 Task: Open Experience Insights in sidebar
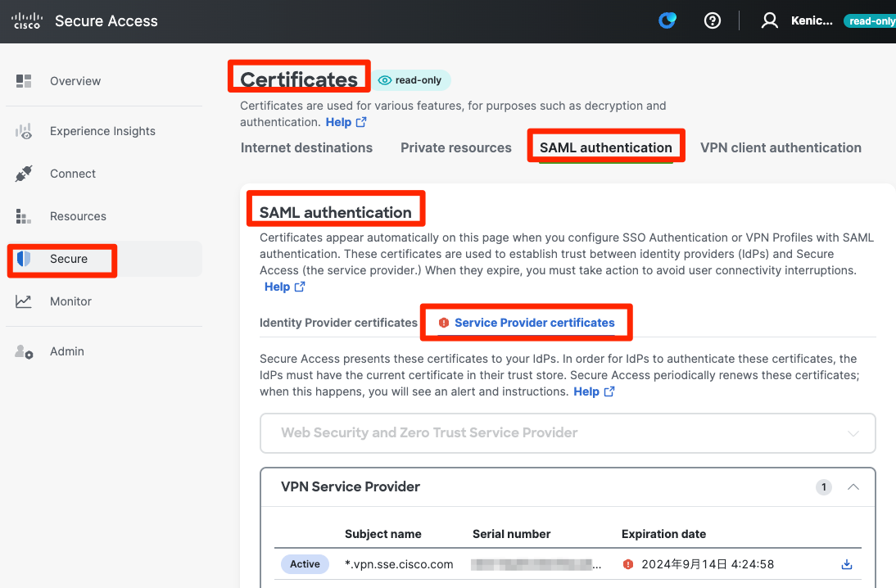(102, 131)
